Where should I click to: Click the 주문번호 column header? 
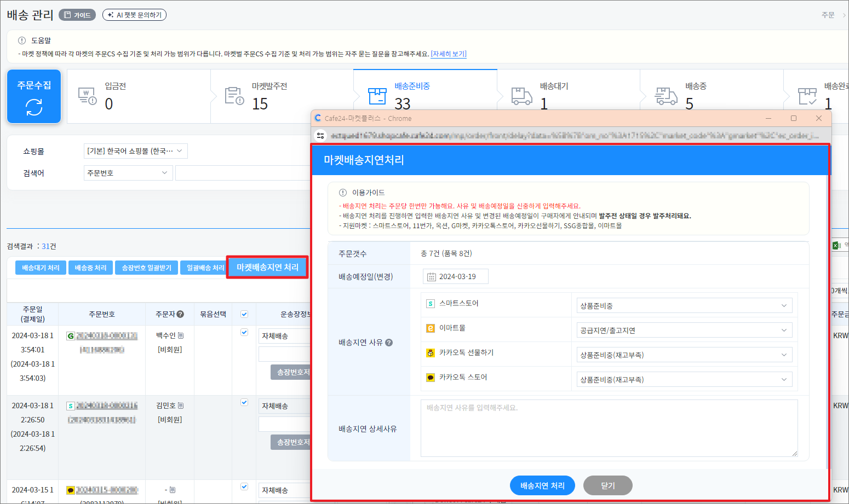[x=102, y=314]
